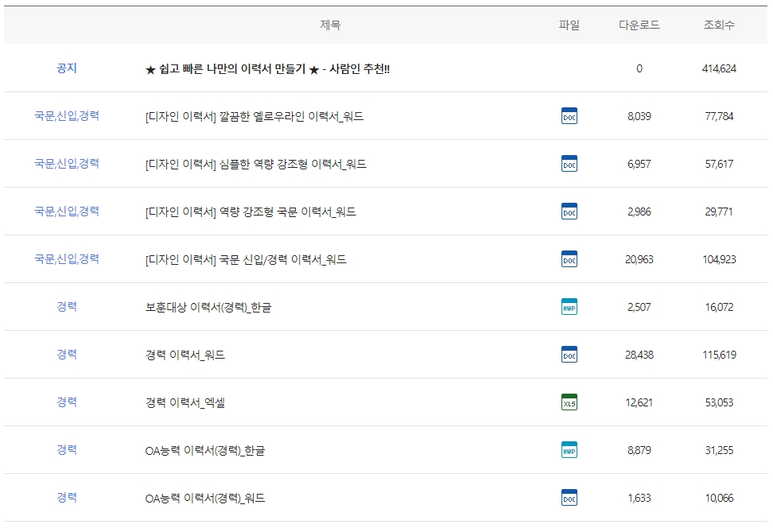Click the 조회수 column header
This screenshot has height=532, width=773.
[719, 25]
